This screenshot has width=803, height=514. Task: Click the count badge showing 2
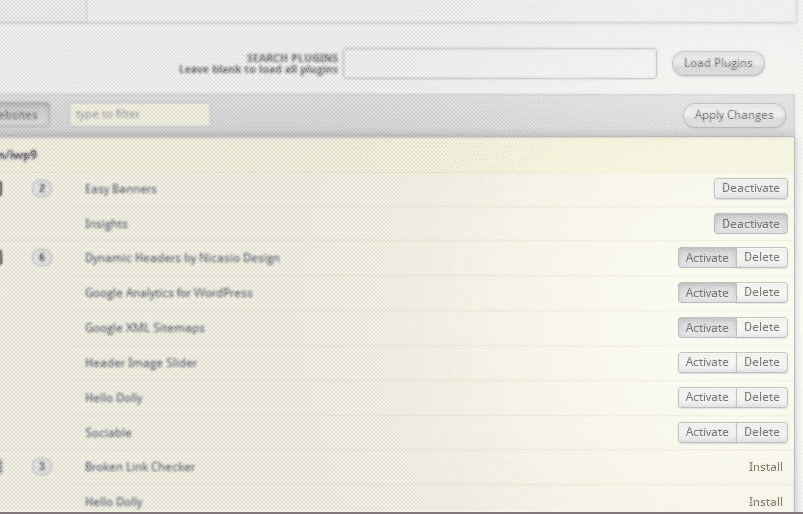(42, 188)
